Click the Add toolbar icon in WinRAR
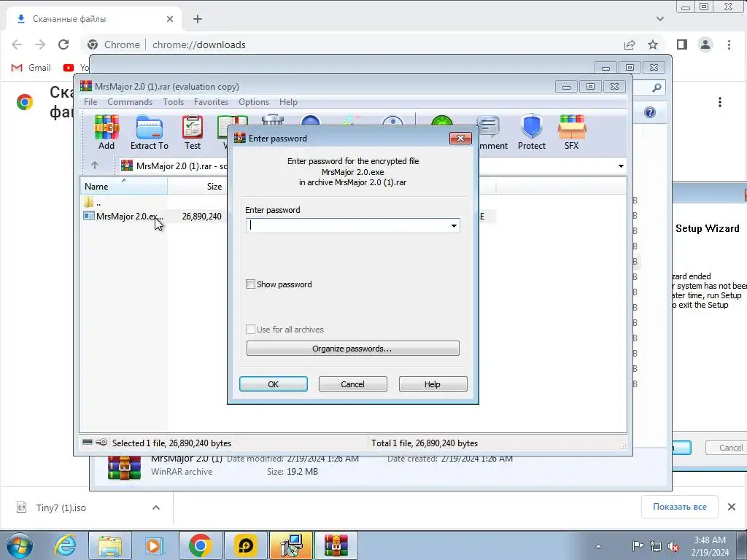Viewport: 747px width, 560px height. [x=107, y=133]
